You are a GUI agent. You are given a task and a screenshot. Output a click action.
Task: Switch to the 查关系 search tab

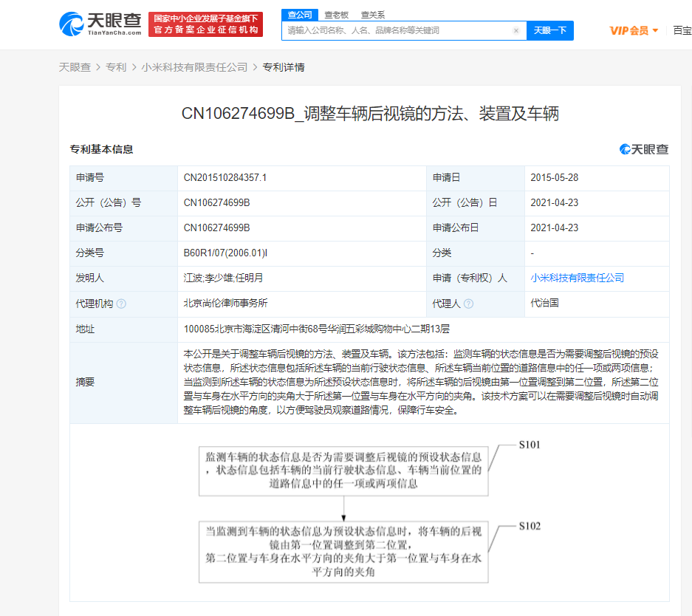point(373,15)
